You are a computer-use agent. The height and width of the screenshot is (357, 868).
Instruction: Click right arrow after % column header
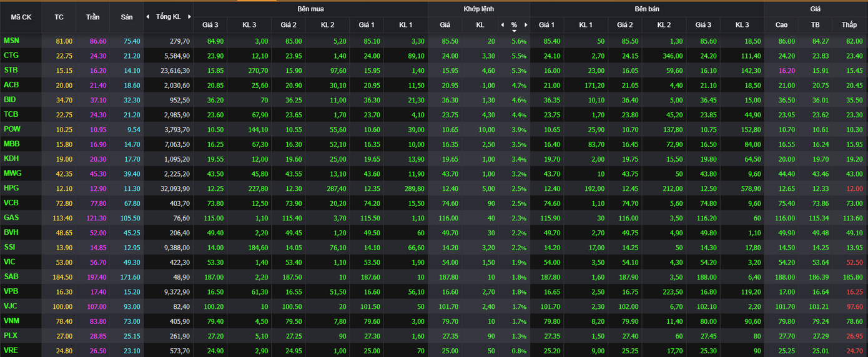[526, 25]
